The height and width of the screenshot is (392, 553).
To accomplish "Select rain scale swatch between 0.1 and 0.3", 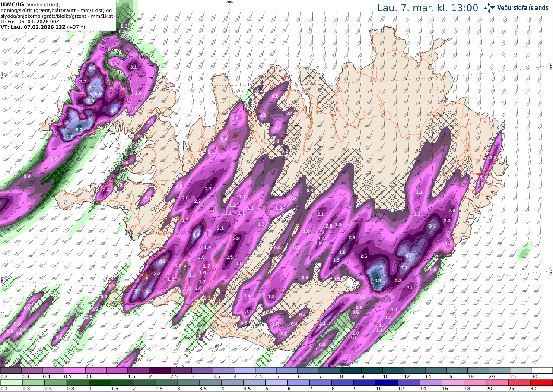I will click(11, 383).
